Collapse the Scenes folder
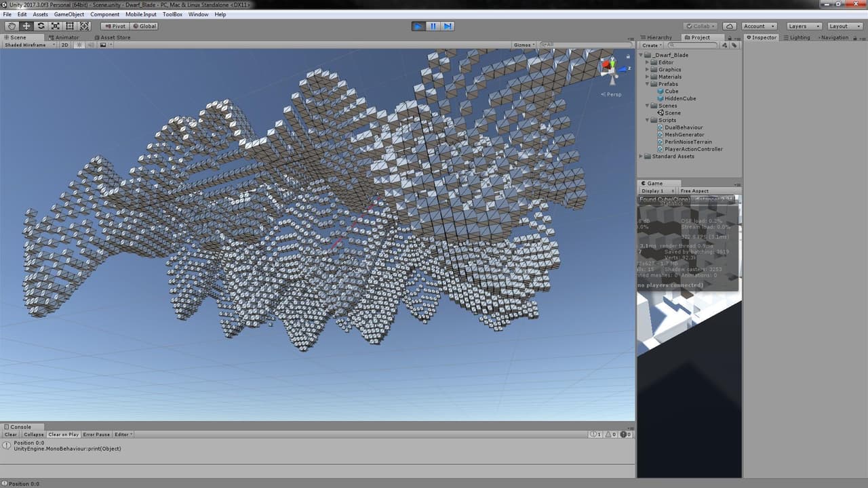Viewport: 868px width, 488px height. pos(647,106)
